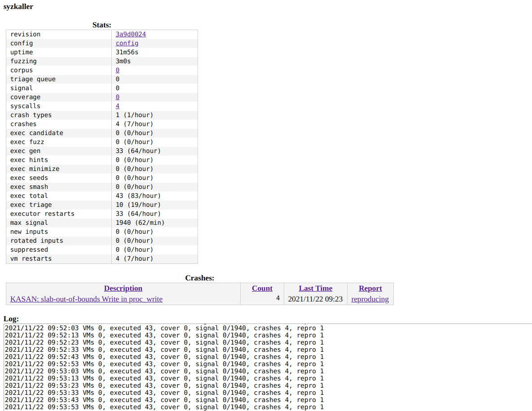Click the uptime value 31m56s

[127, 52]
